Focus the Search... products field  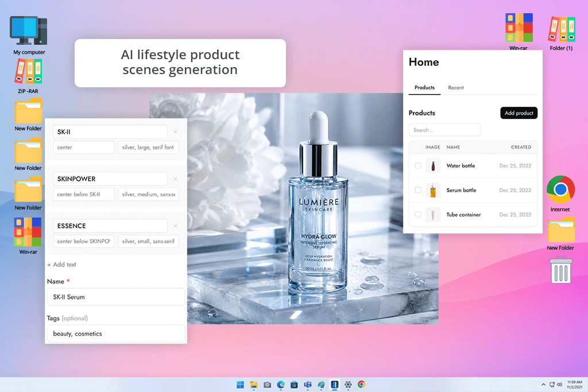coord(444,130)
